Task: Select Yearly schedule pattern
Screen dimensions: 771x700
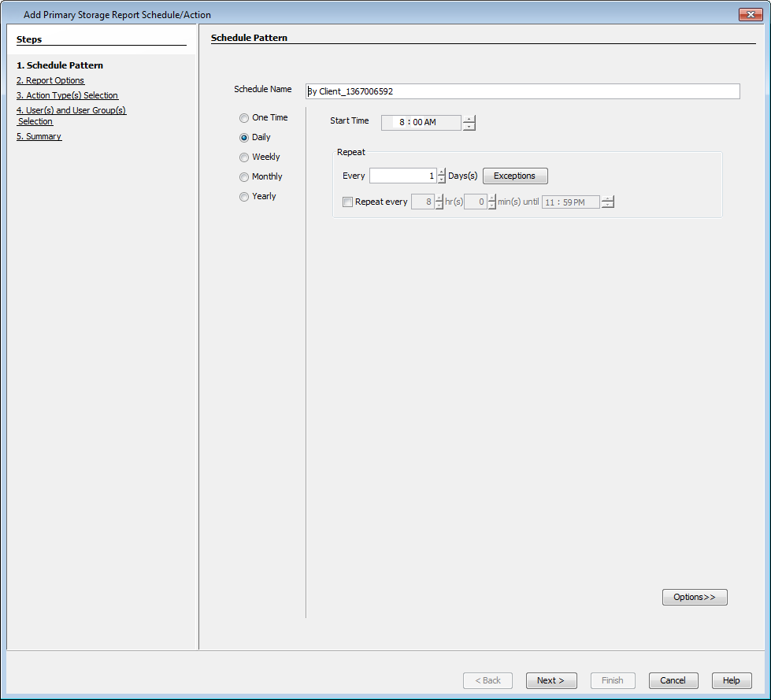Action: pos(244,196)
